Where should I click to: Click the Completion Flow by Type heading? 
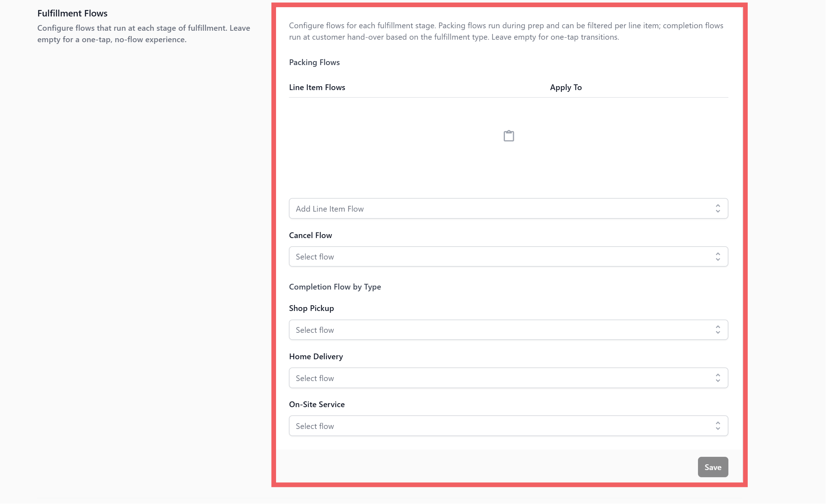pos(335,287)
